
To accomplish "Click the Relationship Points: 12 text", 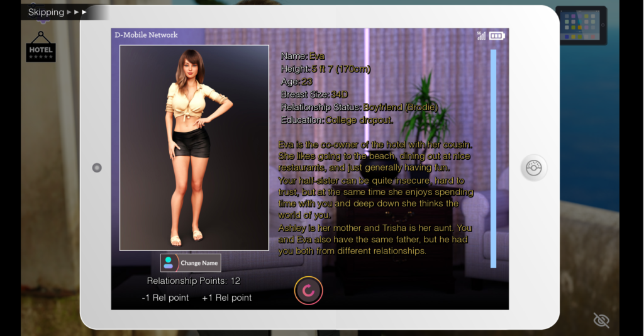I will [193, 281].
